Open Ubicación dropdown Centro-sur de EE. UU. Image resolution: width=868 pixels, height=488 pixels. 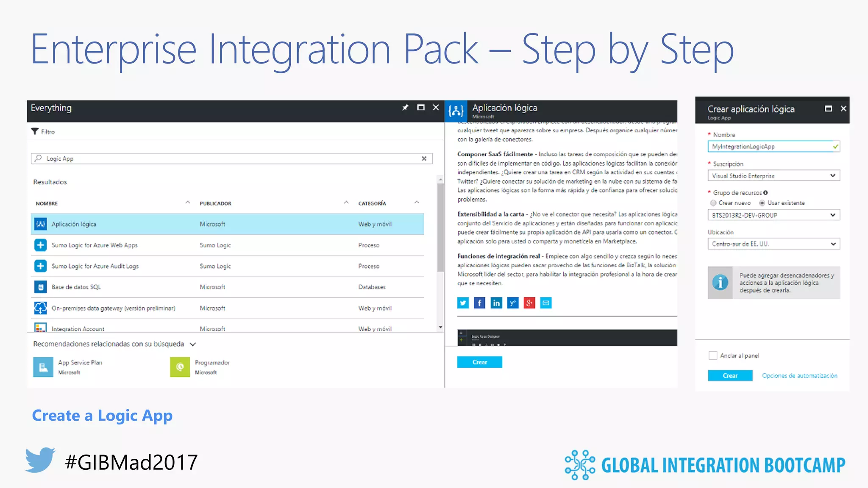click(x=774, y=244)
